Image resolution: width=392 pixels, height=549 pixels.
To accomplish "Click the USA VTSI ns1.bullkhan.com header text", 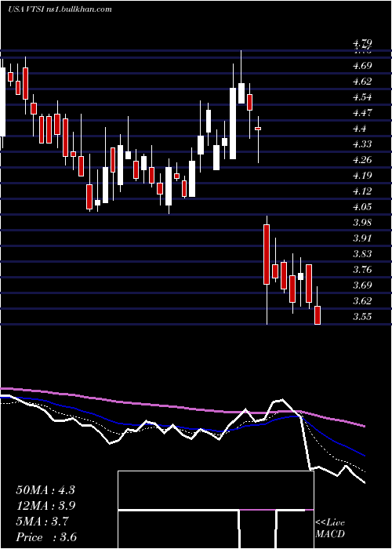I will 60,9.
